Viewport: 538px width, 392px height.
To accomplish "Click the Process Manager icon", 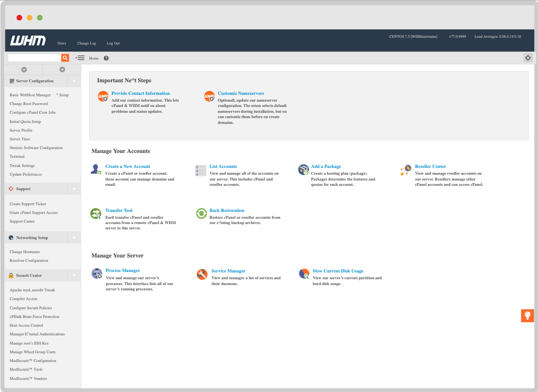I will tap(97, 274).
